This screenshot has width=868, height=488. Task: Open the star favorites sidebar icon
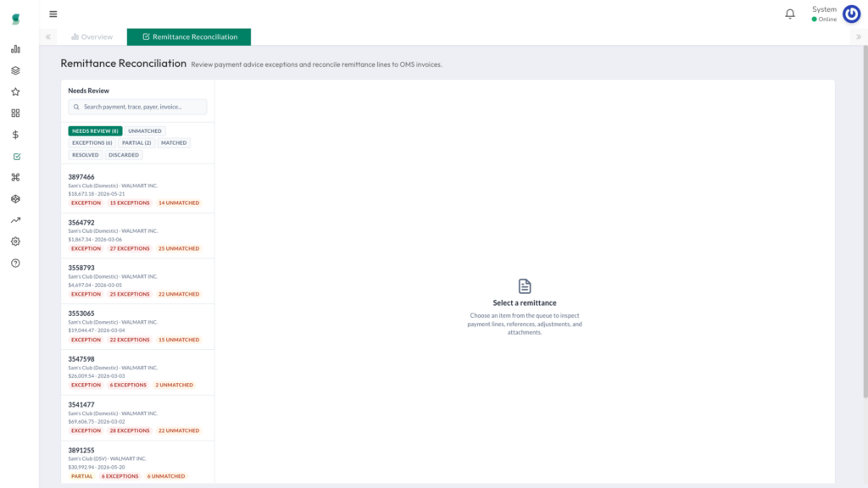point(15,91)
